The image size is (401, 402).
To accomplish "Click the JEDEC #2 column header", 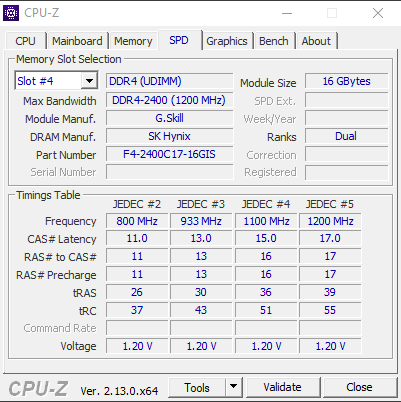I will (137, 204).
